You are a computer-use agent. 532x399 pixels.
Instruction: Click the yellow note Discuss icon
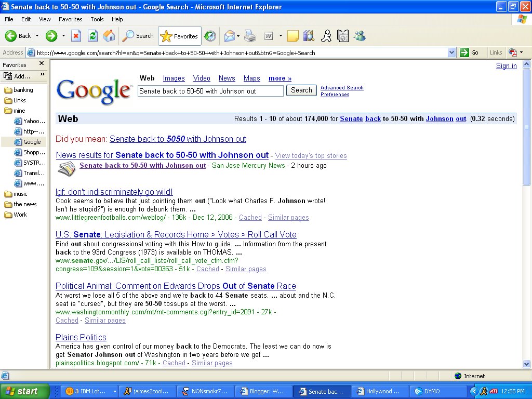click(x=293, y=36)
